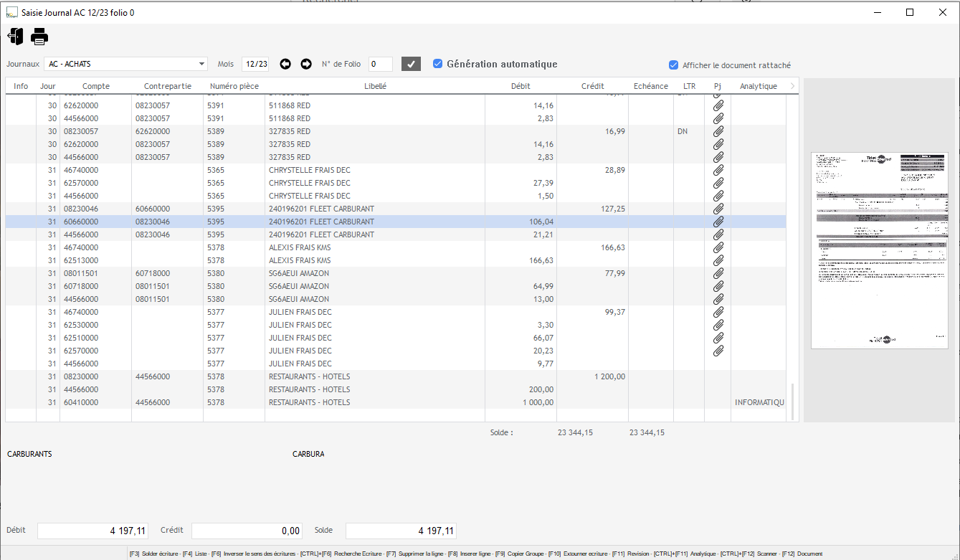Open paperclip on ALEXIS FRAIS KMS credit 46740000 row

pos(718,247)
